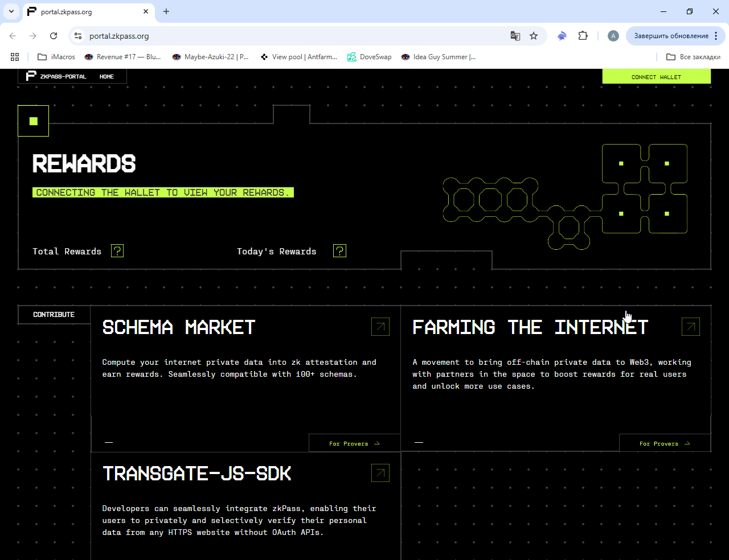The width and height of the screenshot is (729, 560).
Task: Open Farming the Internet arrow icon
Action: pyautogui.click(x=691, y=327)
